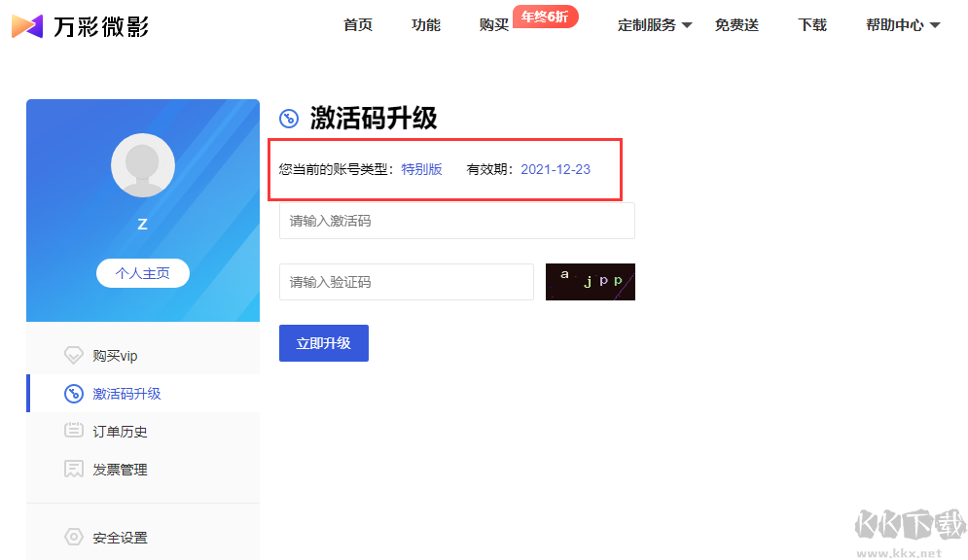Expand the 定制服务 dropdown menu
Viewport: 968px width, 560px height.
[646, 25]
